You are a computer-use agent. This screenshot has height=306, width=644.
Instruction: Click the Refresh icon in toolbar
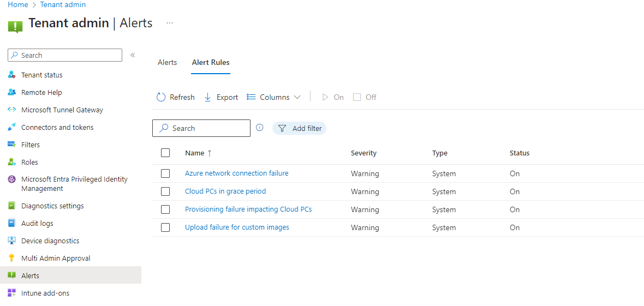pyautogui.click(x=161, y=97)
